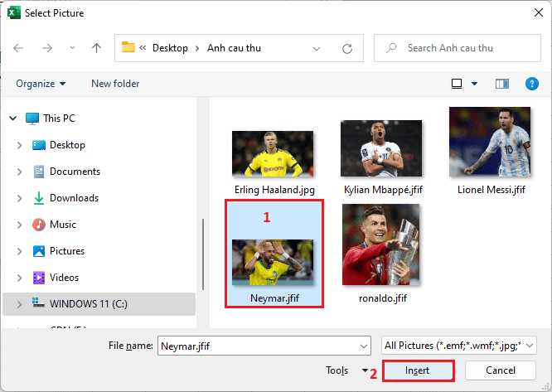This screenshot has height=392, width=552.
Task: Click into Search Anh cau thu box
Action: pos(458,48)
